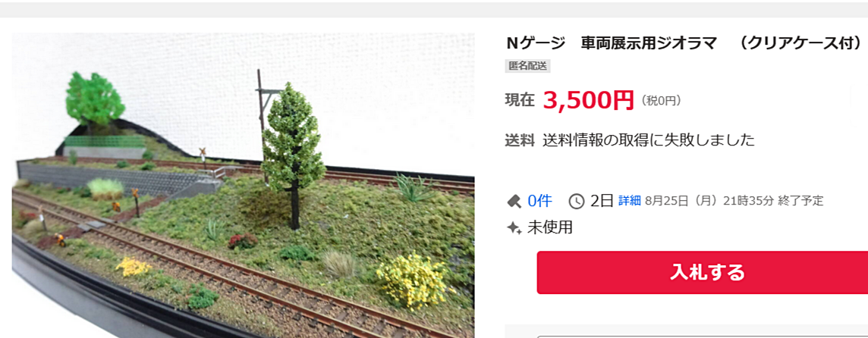
Task: Click the gavel bid-count icon
Action: [514, 201]
